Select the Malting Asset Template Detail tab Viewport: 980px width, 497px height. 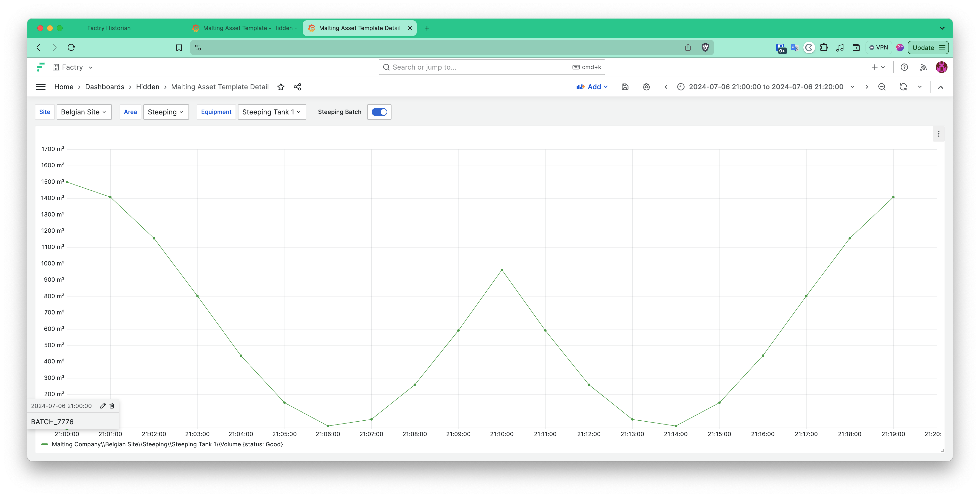(x=359, y=28)
